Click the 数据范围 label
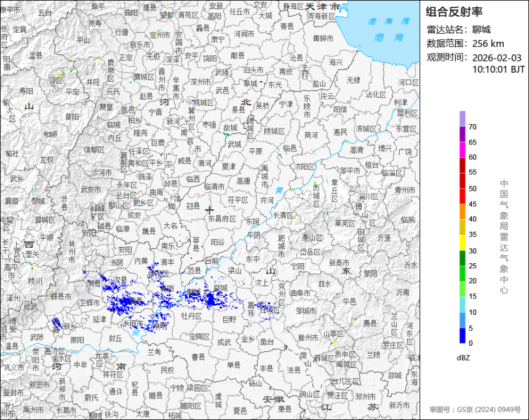Screen dimensions: 529x420 point(446,44)
